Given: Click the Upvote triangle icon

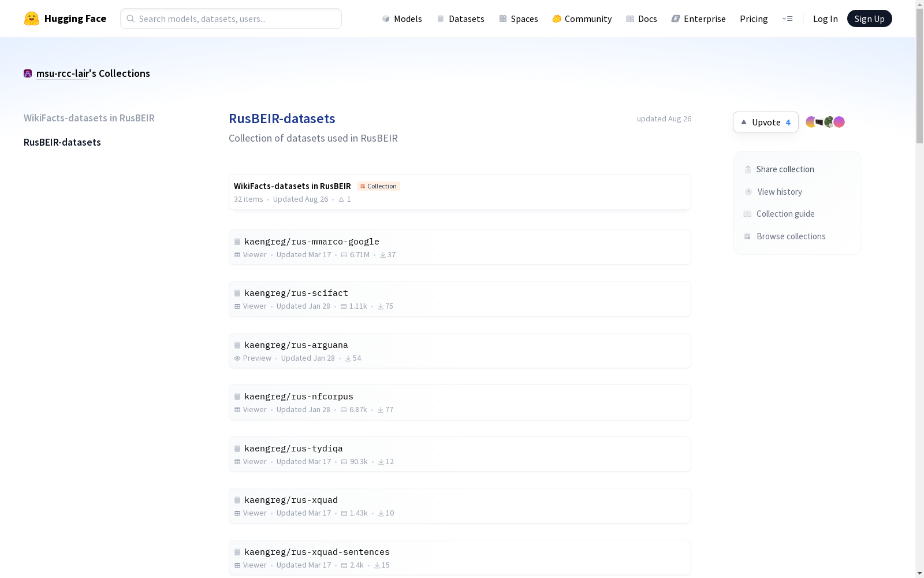Looking at the screenshot, I should 744,122.
